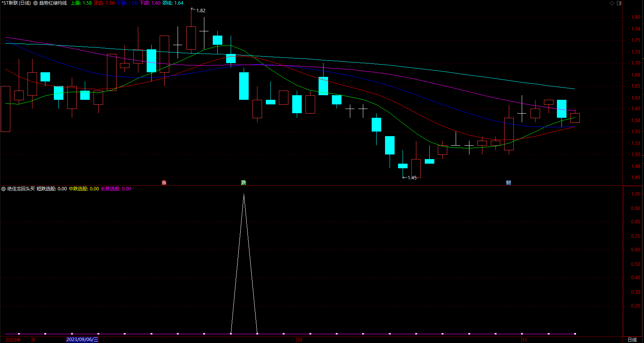Click the 1.60 price axis label
This screenshot has width=644, height=343.
(636, 109)
